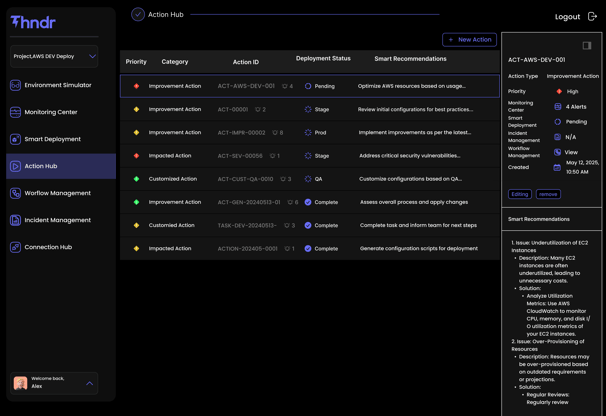Collapse the details side panel icon

click(587, 46)
